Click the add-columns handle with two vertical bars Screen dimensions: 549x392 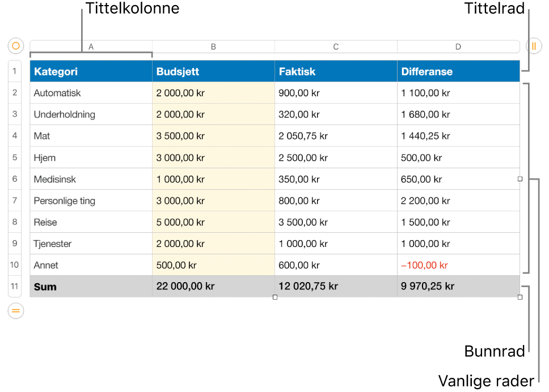pos(534,46)
